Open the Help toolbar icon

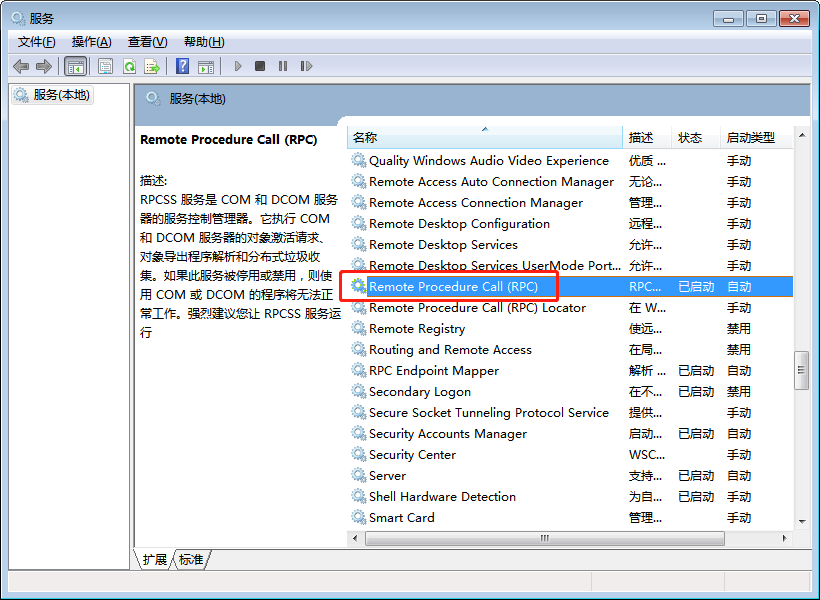point(183,66)
